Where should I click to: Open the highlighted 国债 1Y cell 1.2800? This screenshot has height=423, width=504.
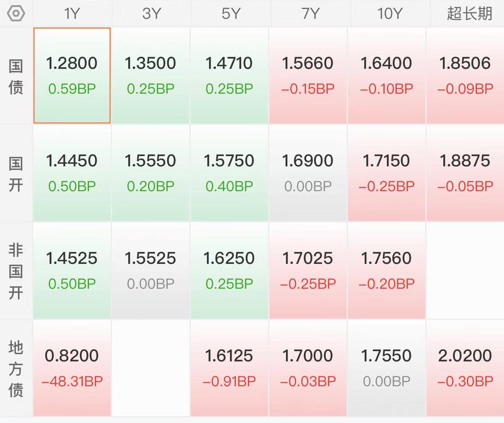pos(72,76)
